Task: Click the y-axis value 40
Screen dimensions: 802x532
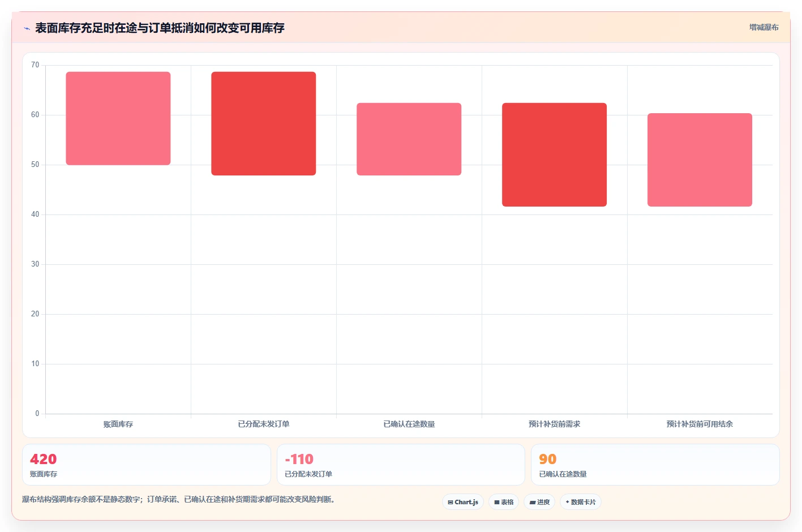Action: 35,214
